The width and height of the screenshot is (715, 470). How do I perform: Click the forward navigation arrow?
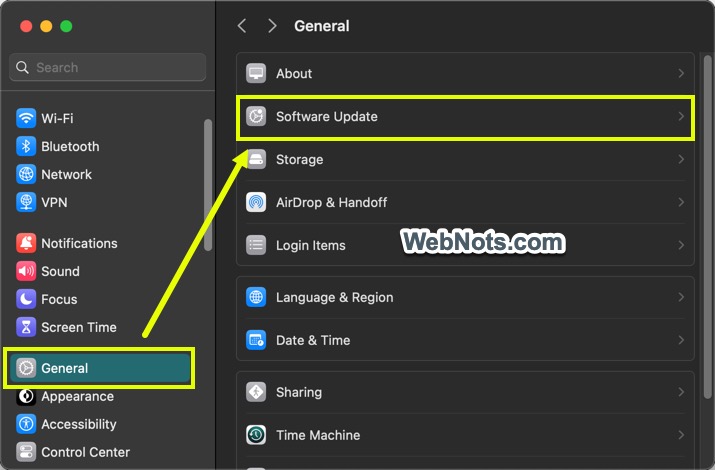tap(272, 26)
